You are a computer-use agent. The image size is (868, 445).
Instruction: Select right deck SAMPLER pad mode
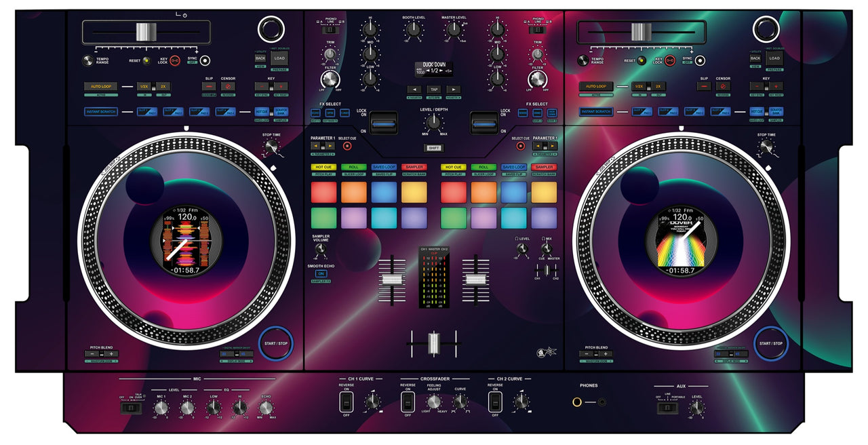coord(544,167)
